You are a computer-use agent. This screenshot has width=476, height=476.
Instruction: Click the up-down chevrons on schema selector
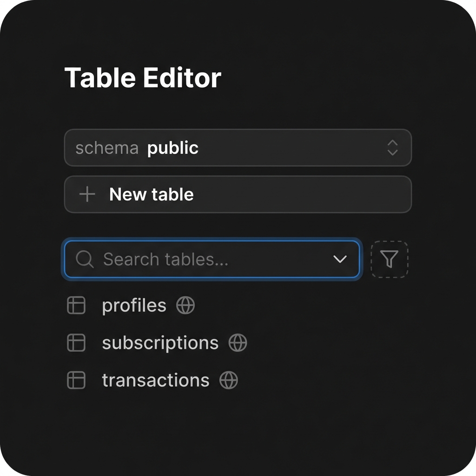point(392,148)
